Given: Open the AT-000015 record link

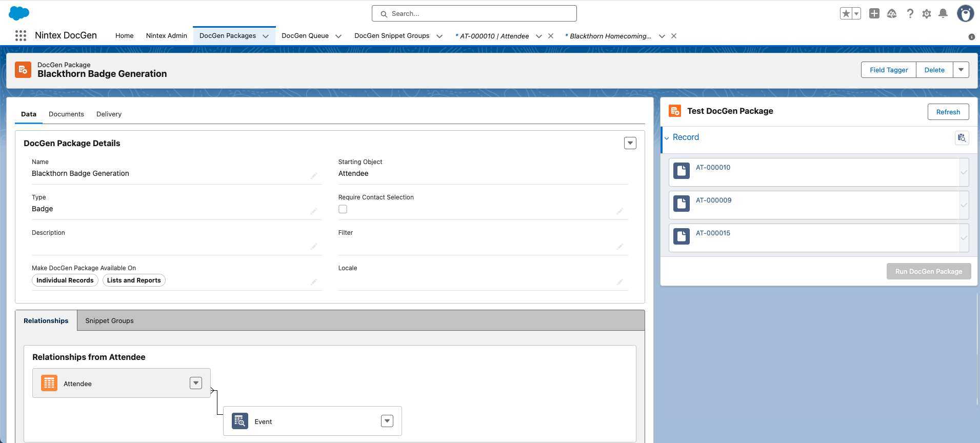Looking at the screenshot, I should point(713,233).
